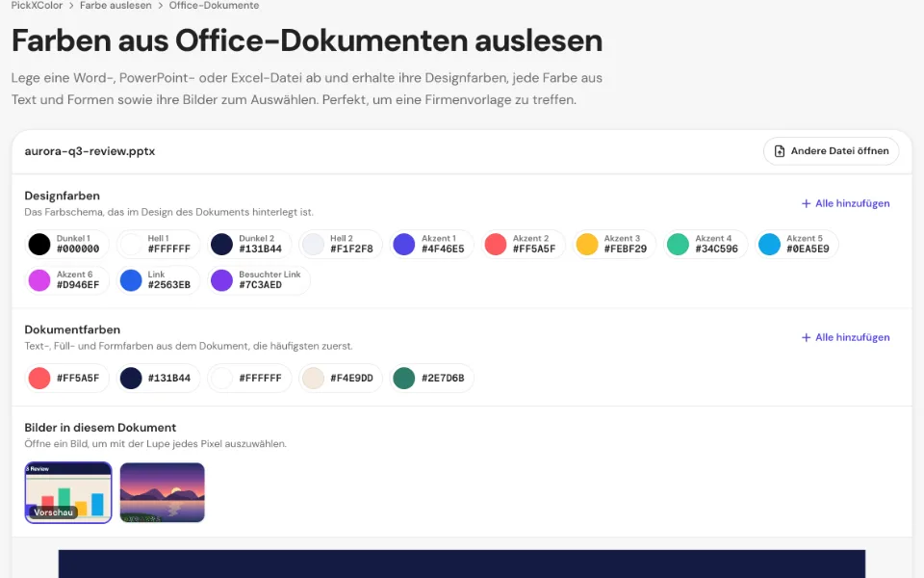This screenshot has height=578, width=924.
Task: Add all Dokumentfarben with Alle hinzufügen
Action: click(846, 337)
